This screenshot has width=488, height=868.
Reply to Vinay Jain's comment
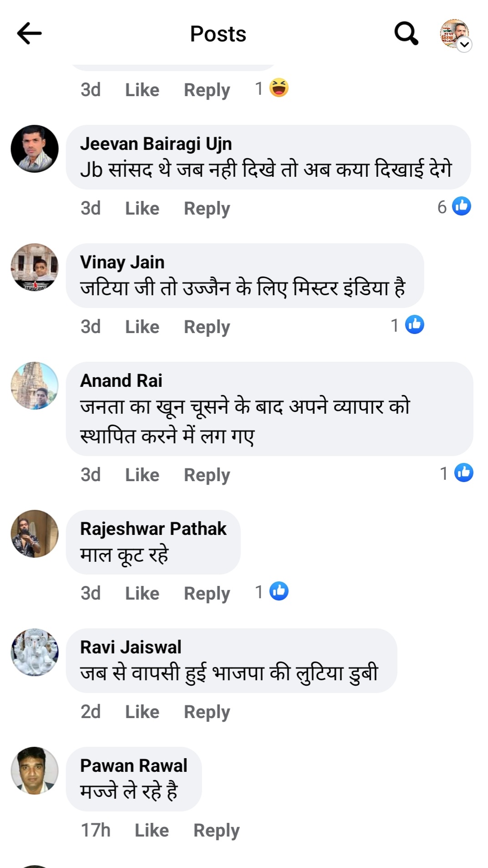click(x=207, y=327)
